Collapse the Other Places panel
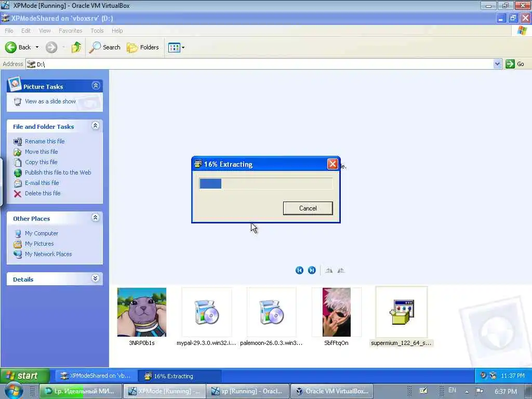532x399 pixels. (96, 218)
